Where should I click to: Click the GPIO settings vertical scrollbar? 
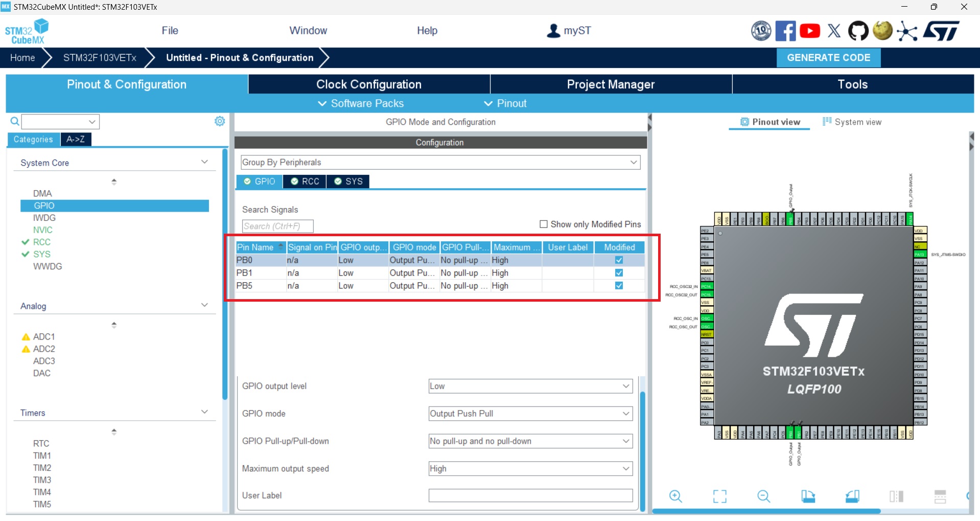point(642,451)
